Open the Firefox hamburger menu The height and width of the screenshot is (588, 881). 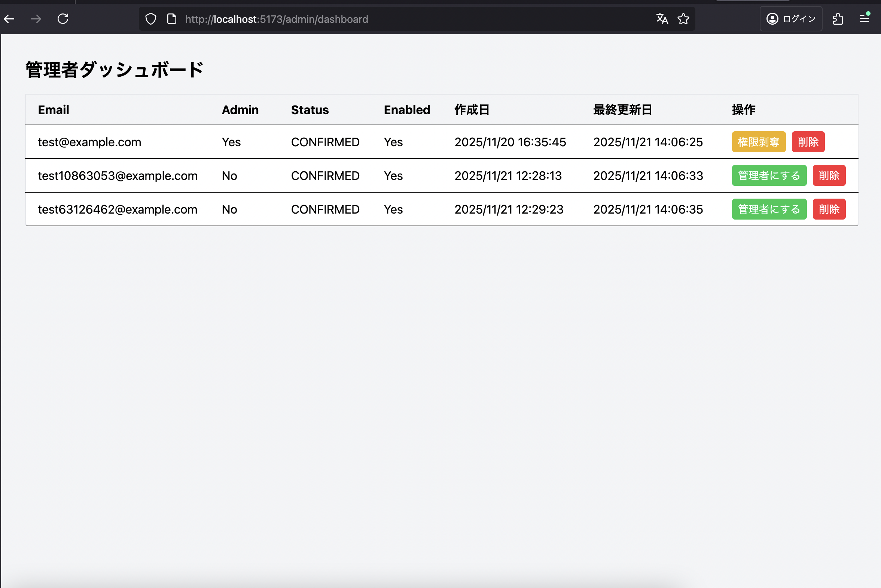tap(865, 19)
